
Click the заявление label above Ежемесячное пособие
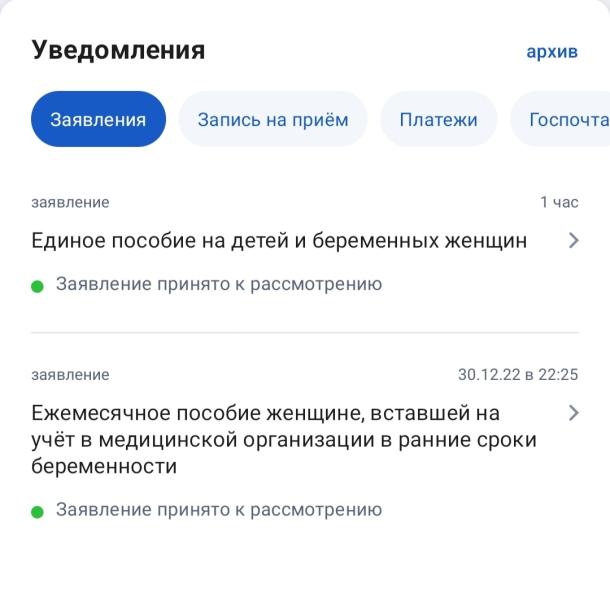(x=70, y=375)
